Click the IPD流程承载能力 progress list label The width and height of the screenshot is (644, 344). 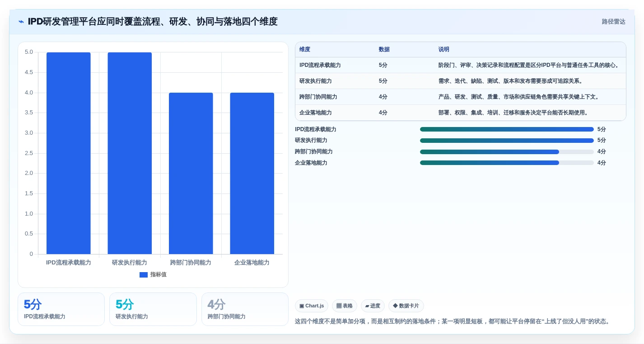pyautogui.click(x=316, y=129)
